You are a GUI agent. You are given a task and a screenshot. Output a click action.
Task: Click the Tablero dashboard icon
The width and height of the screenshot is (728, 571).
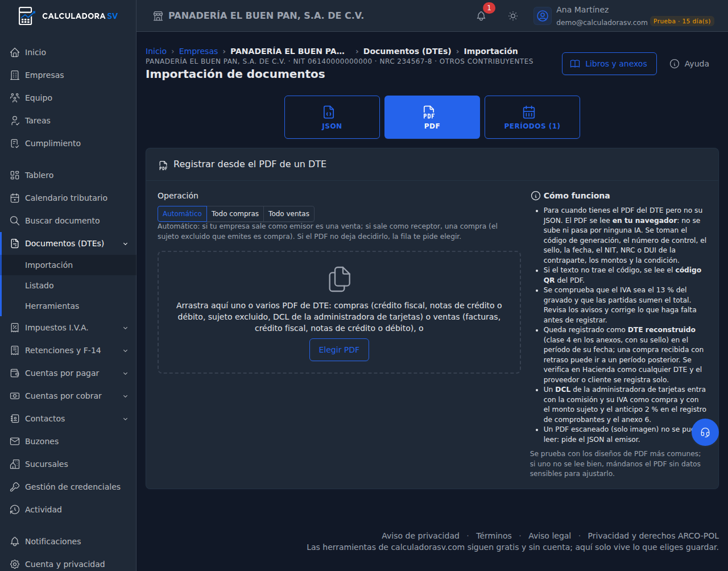(15, 175)
